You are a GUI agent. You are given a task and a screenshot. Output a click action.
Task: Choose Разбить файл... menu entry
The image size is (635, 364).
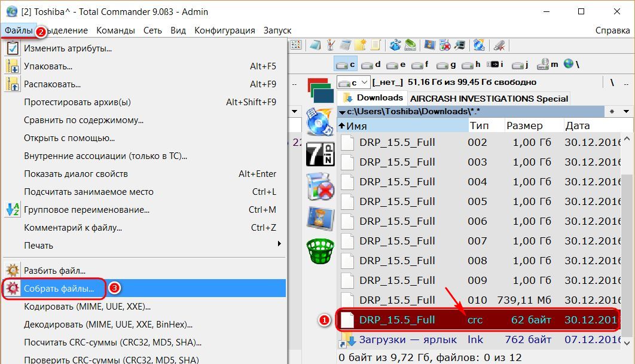point(144,271)
